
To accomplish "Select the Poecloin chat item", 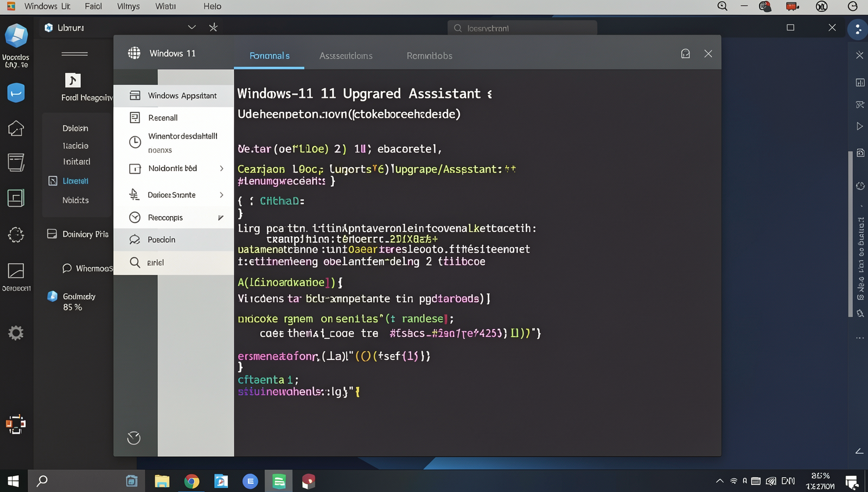I will click(x=174, y=239).
